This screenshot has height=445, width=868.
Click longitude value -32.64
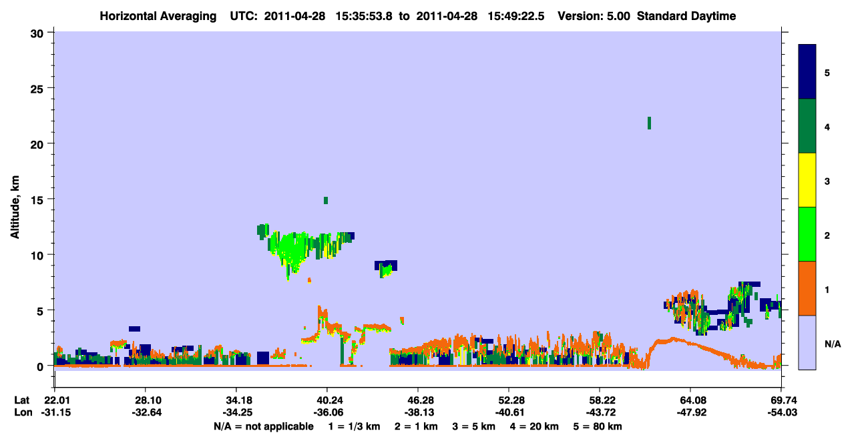point(146,413)
